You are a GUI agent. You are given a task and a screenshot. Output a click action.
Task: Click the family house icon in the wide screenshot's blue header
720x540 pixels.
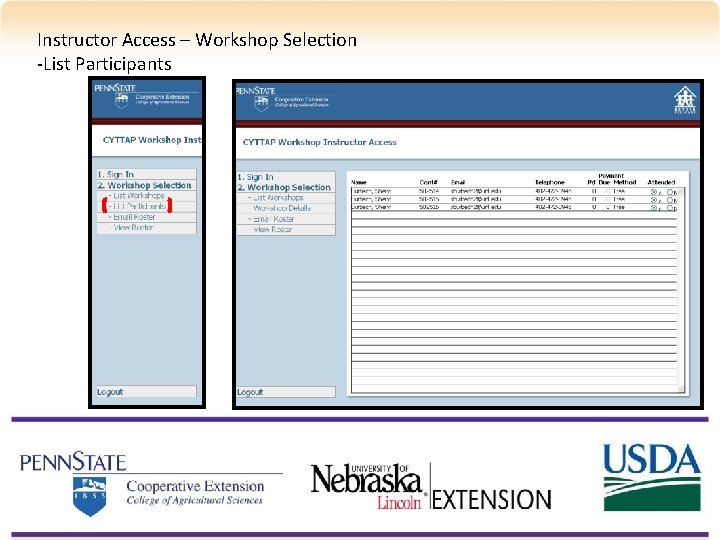[x=685, y=100]
